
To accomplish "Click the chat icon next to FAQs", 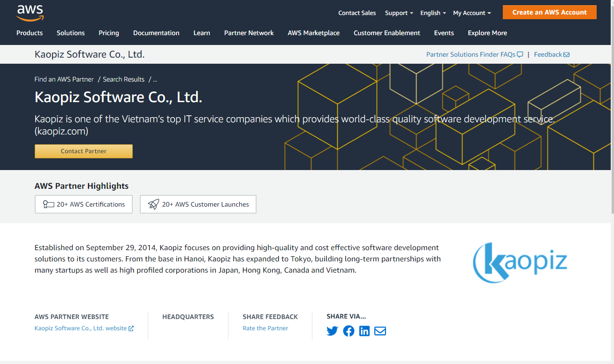I will [519, 54].
